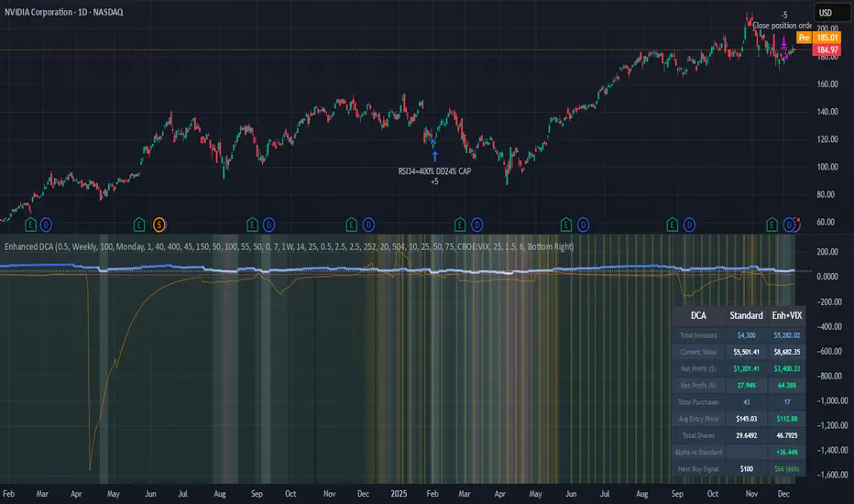854x504 pixels.
Task: Open the September 2025 dividend marker
Action: click(x=689, y=225)
